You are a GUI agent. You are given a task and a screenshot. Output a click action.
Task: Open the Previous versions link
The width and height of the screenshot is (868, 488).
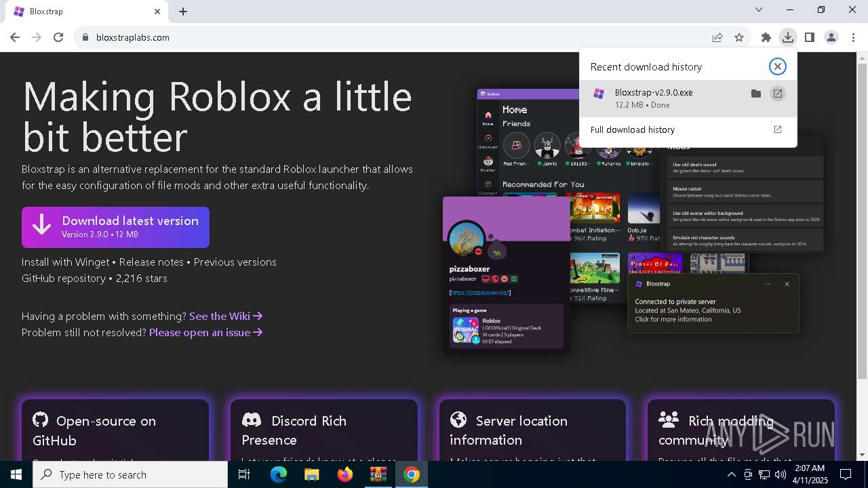click(x=235, y=262)
